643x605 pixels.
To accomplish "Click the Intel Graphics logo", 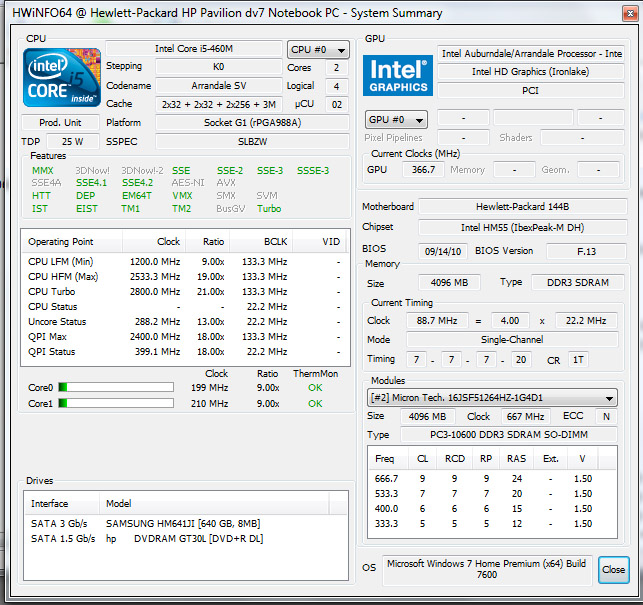I will tap(398, 75).
